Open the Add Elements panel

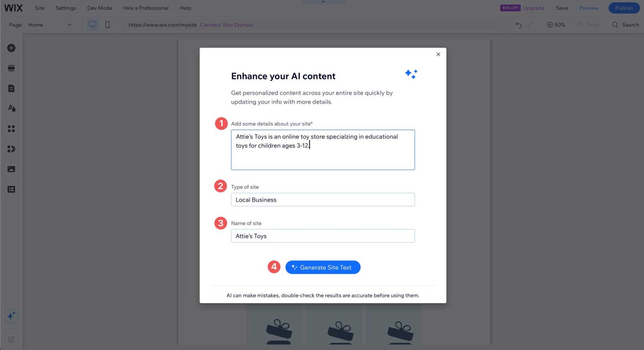[x=11, y=48]
